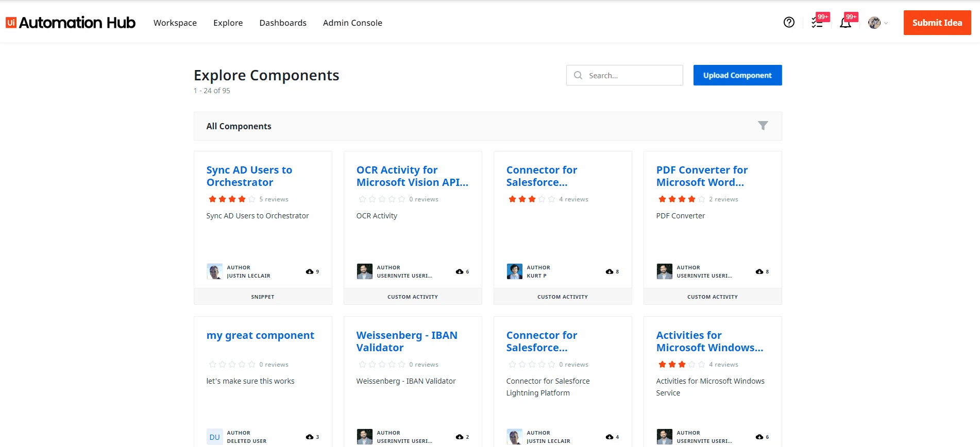Open the notifications bell icon
The image size is (980, 447).
846,22
